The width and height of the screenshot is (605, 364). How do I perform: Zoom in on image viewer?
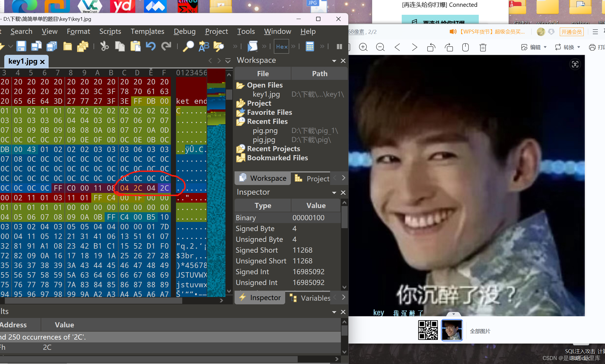tap(363, 47)
